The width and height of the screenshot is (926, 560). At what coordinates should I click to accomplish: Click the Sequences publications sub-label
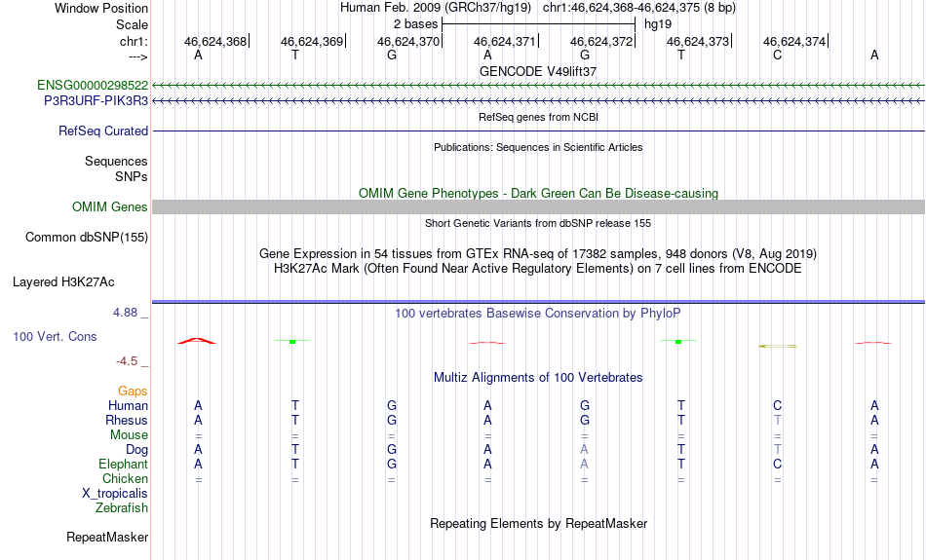coord(116,161)
